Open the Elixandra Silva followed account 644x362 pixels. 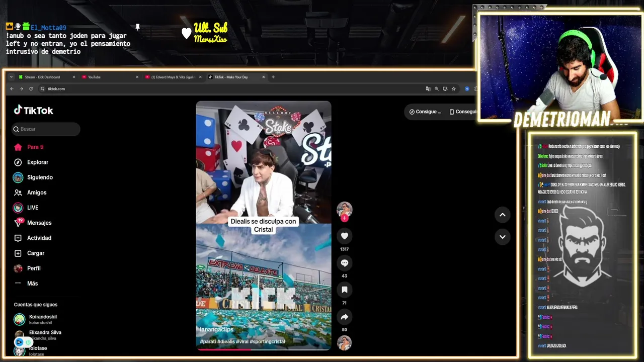click(x=38, y=335)
